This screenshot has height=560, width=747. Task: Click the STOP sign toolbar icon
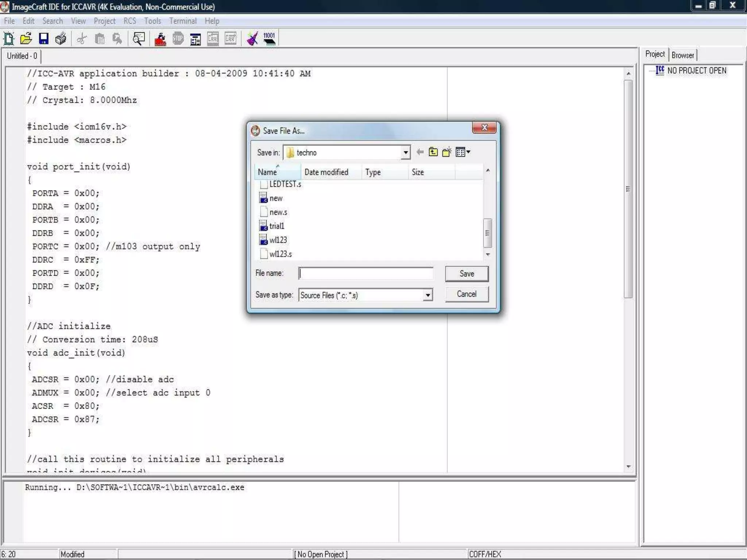(178, 39)
